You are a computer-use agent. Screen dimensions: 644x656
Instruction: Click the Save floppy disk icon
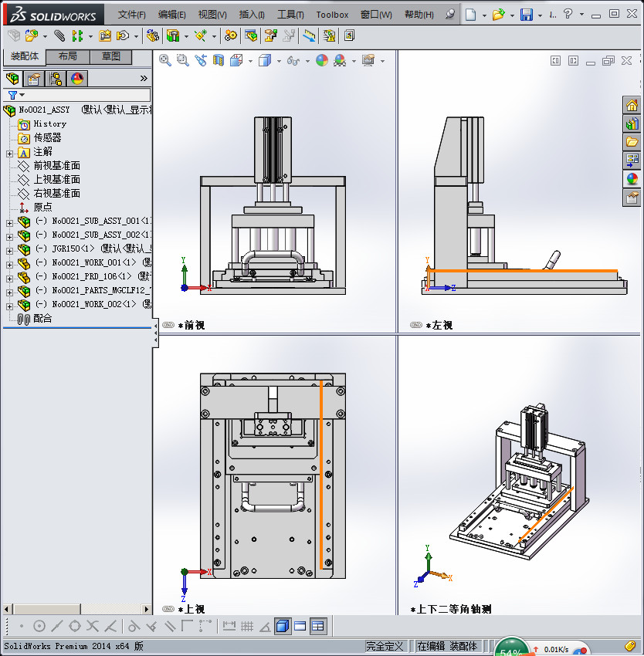[x=527, y=15]
